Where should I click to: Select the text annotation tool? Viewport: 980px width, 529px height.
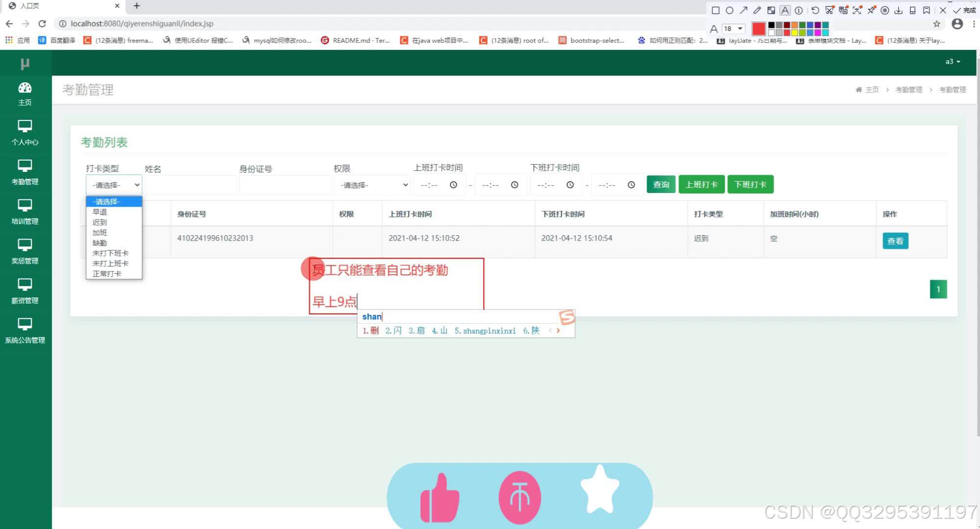(785, 10)
